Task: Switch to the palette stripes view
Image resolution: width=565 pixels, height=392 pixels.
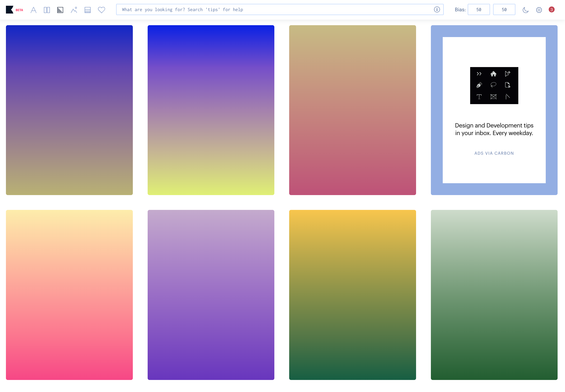Action: tap(88, 10)
